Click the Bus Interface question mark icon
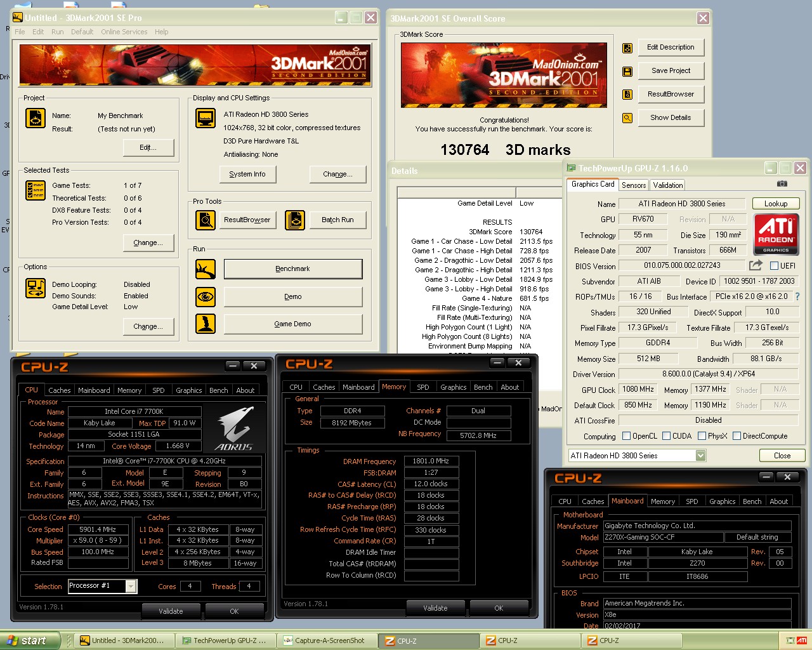 point(797,296)
